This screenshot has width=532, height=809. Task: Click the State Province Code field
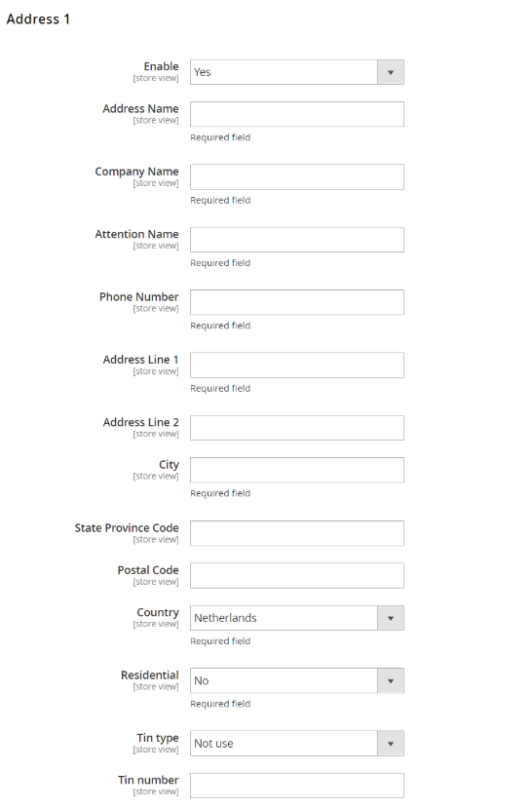297,533
